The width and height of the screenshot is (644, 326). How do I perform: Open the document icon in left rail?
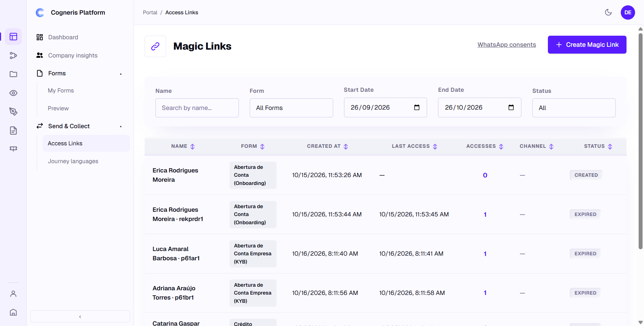point(13,130)
